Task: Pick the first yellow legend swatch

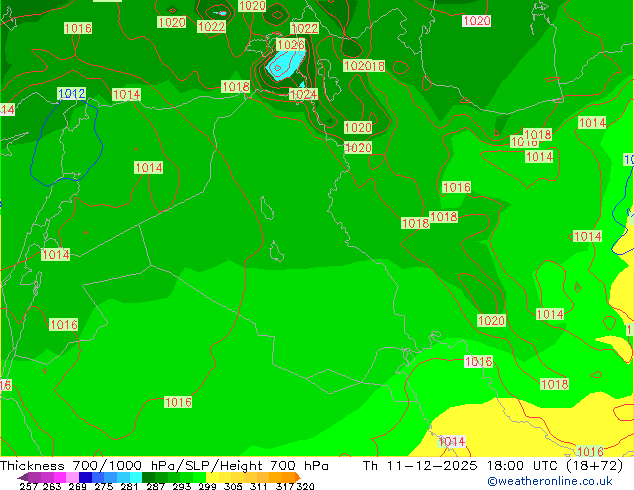Action: pos(212,477)
